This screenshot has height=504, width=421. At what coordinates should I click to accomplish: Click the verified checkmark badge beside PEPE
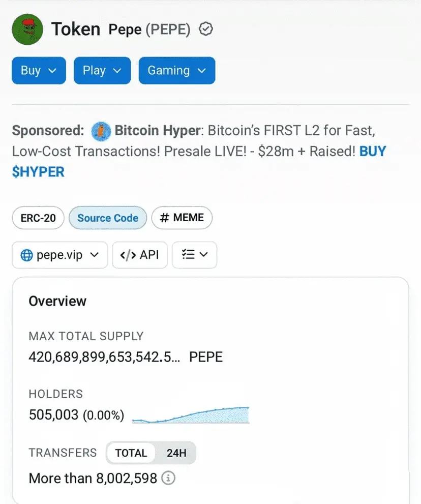pyautogui.click(x=205, y=29)
